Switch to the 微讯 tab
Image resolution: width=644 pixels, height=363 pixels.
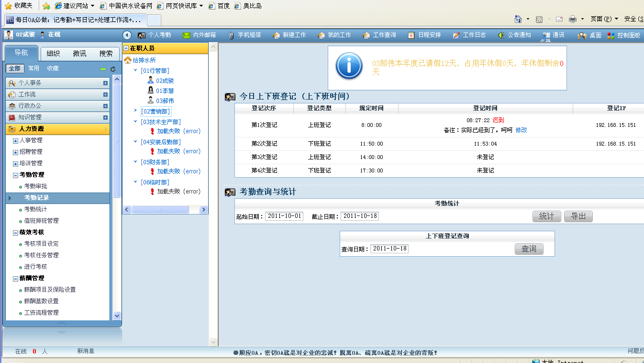pyautogui.click(x=80, y=53)
